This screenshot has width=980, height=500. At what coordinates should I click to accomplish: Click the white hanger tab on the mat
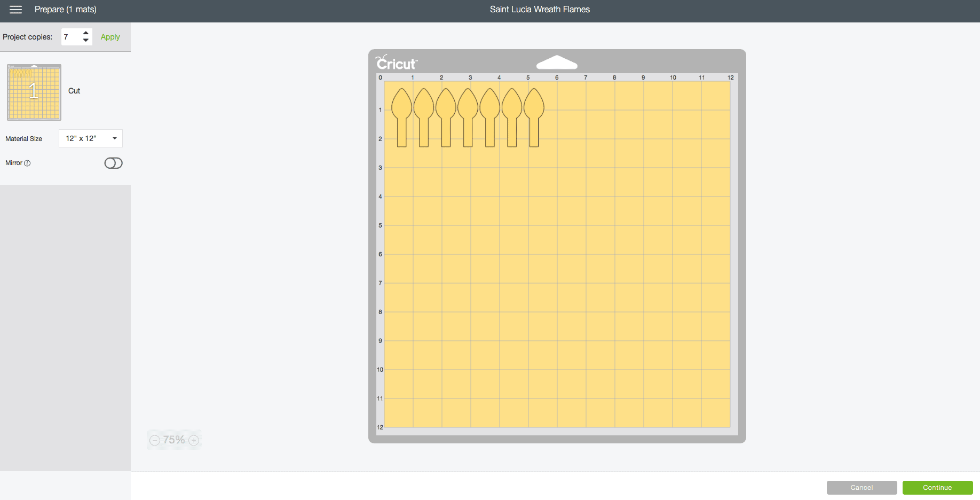557,63
